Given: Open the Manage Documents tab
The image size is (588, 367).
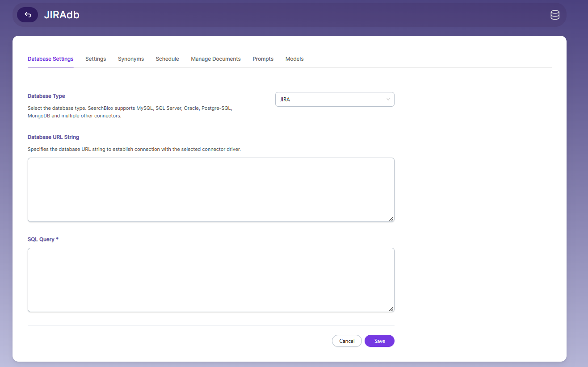Looking at the screenshot, I should coord(216,59).
